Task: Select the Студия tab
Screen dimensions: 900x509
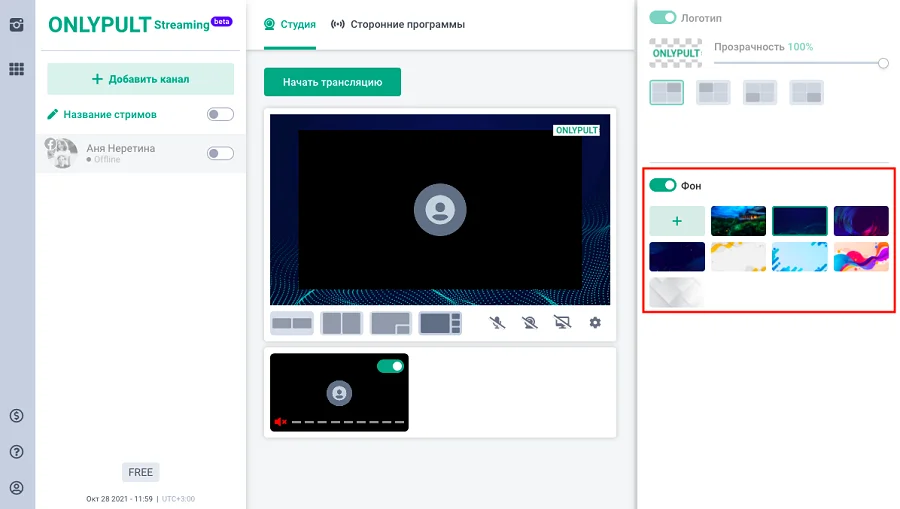Action: (x=290, y=24)
